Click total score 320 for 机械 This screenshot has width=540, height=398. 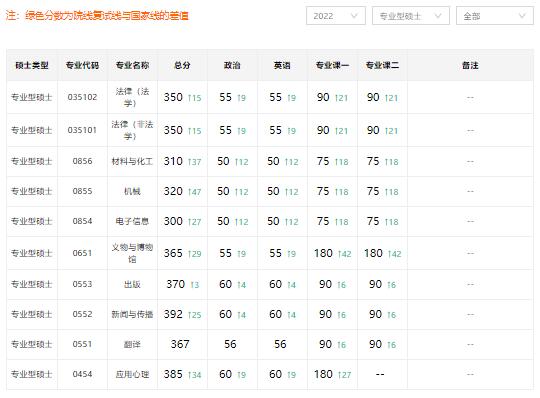pos(173,191)
